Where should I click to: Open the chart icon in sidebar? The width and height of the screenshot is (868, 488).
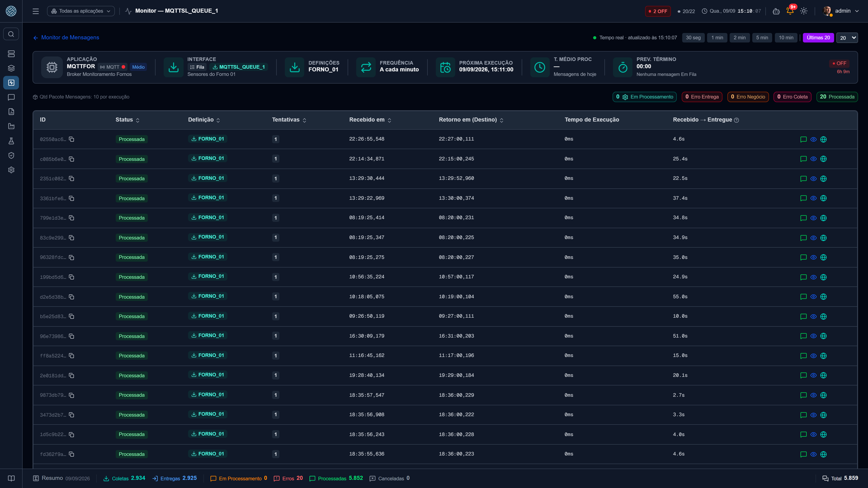point(11,126)
